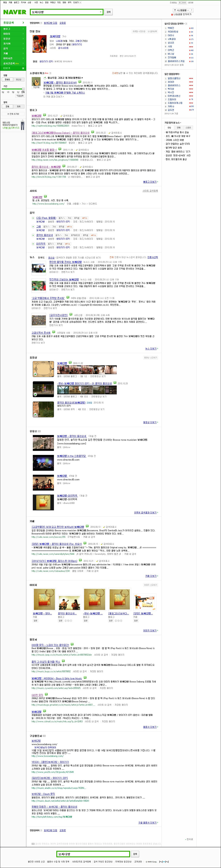Listen to 다짐 via 듣기 headphone button

[x=62, y=218]
